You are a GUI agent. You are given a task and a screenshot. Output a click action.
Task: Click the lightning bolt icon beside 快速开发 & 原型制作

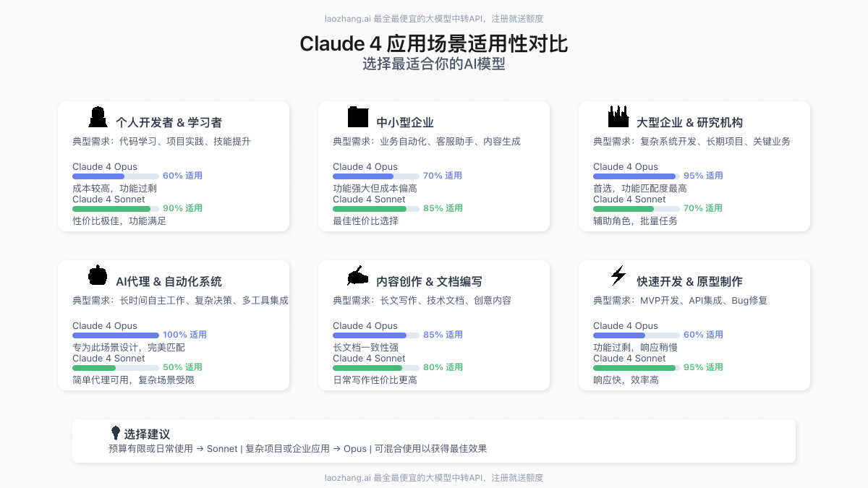(x=618, y=275)
